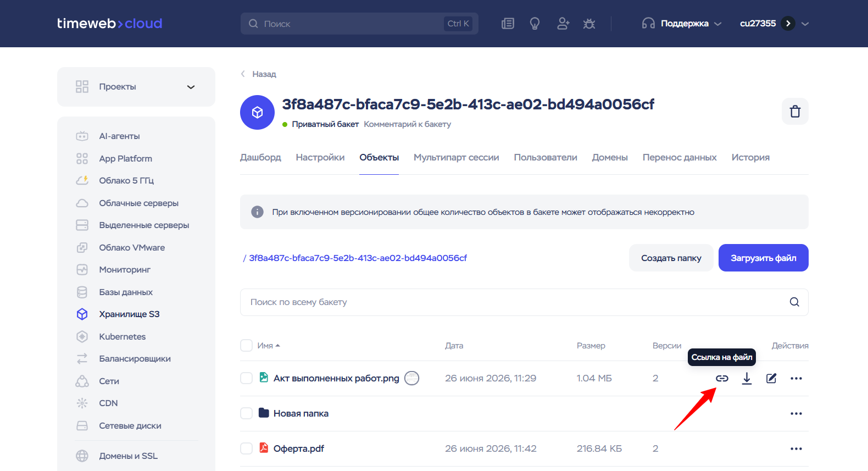Delete the bucket with trash icon
Image resolution: width=868 pixels, height=471 pixels.
coord(795,112)
